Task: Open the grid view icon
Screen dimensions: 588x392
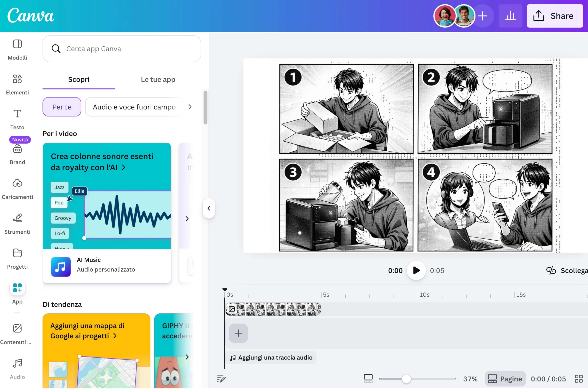Action: pyautogui.click(x=579, y=379)
